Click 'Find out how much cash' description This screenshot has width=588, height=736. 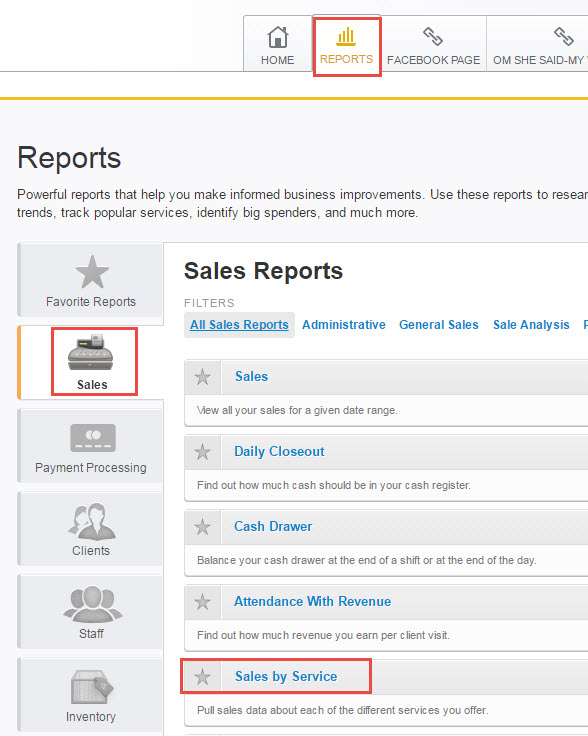(334, 485)
